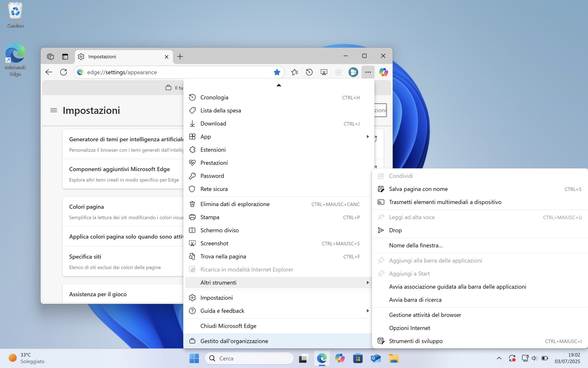Open the History icon in Edge toolbar
Screen dimensions: 588x368
click(x=309, y=72)
